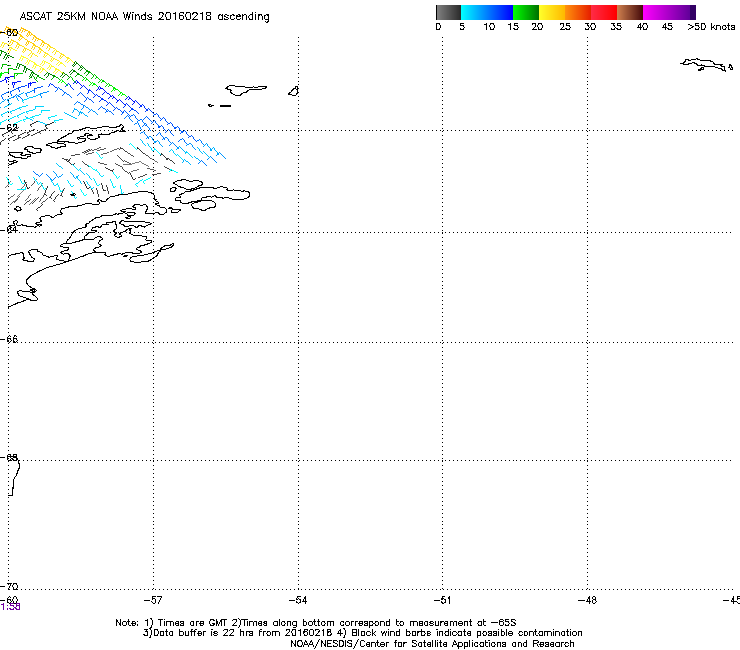Click the gray 0–5 knots color bar segment

448,12
